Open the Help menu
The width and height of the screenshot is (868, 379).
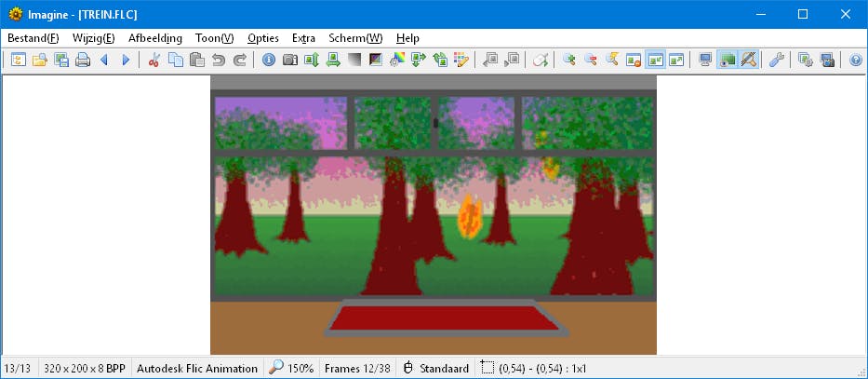click(408, 38)
